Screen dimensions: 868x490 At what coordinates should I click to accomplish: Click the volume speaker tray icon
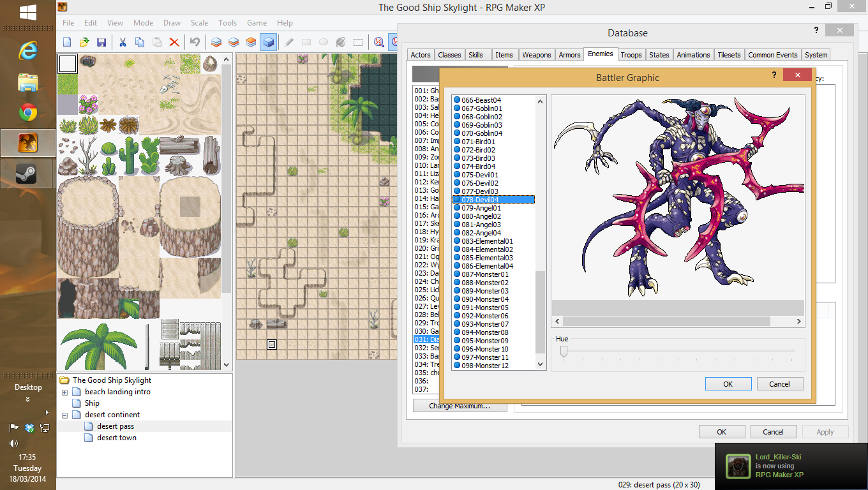[13, 443]
